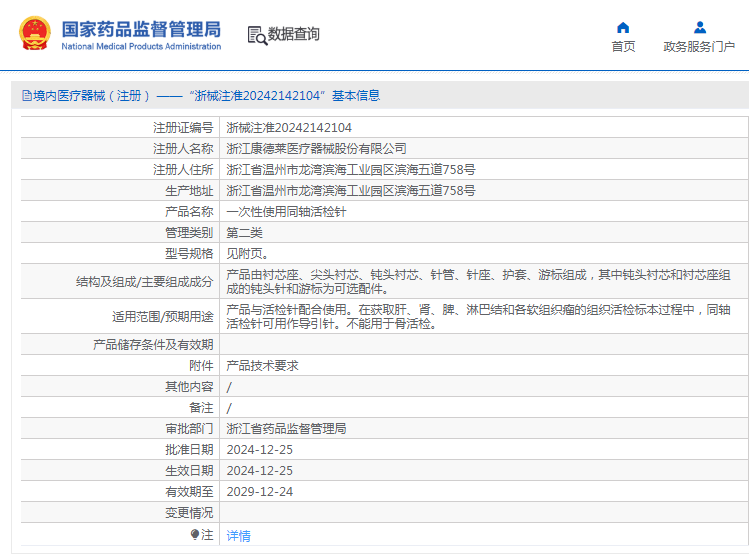Viewport: 749px width, 554px height.
Task: Click the 国家药品监督管理局 site title
Action: click(141, 28)
